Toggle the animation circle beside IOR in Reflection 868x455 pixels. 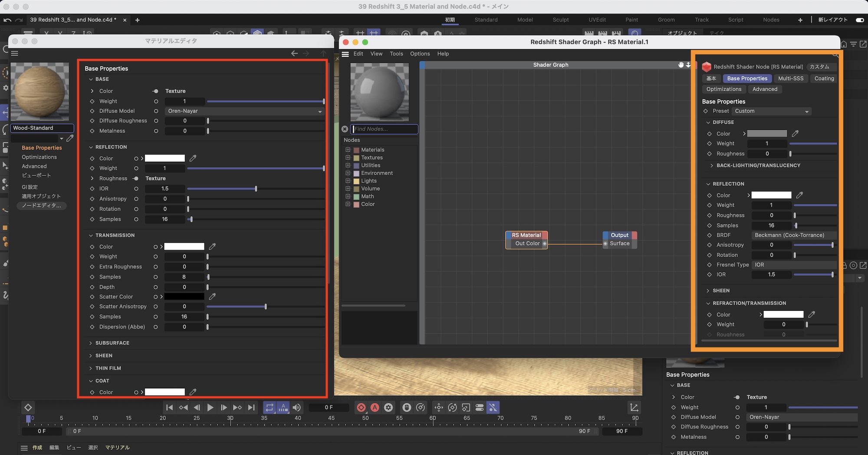136,189
